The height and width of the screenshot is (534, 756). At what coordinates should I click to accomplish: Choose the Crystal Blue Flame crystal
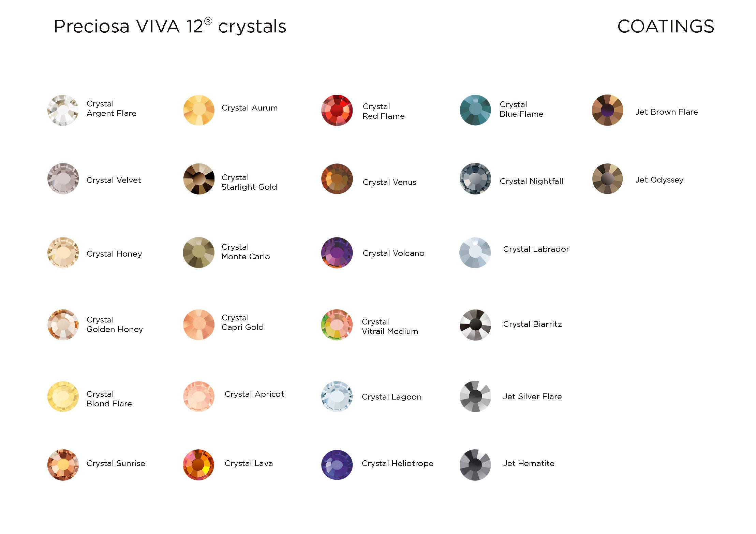(x=475, y=110)
